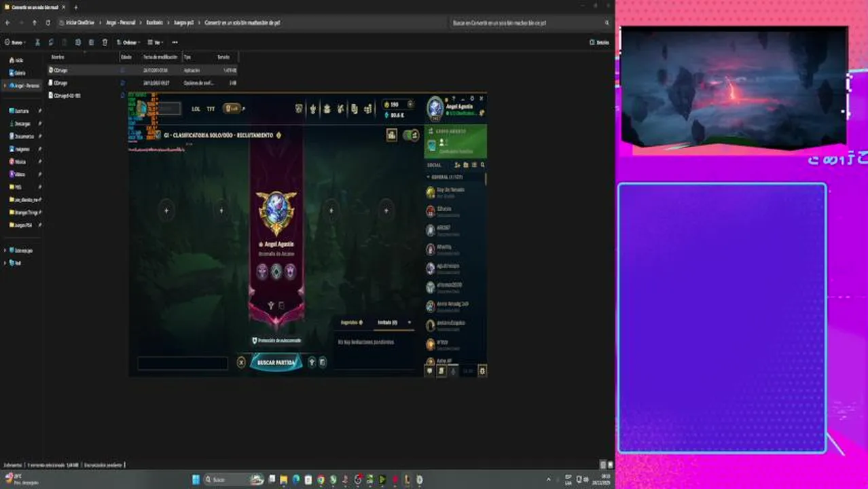This screenshot has height=489, width=868.
Task: Toggle the open party switch in the lobby
Action: pos(411,135)
